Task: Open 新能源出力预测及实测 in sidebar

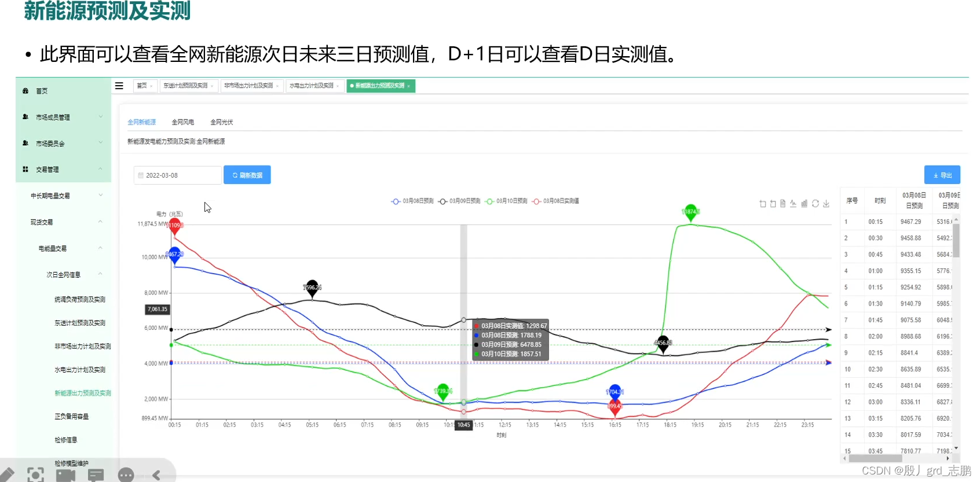Action: click(83, 393)
